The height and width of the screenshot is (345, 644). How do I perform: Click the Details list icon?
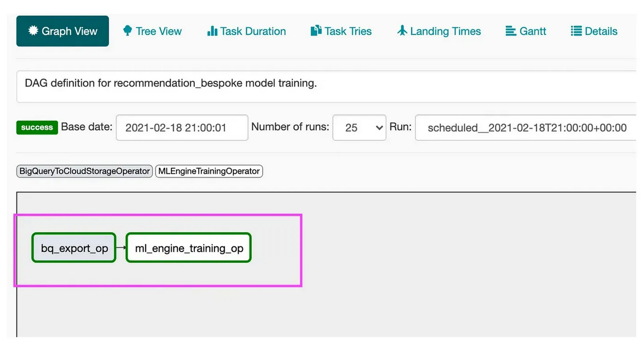[576, 31]
